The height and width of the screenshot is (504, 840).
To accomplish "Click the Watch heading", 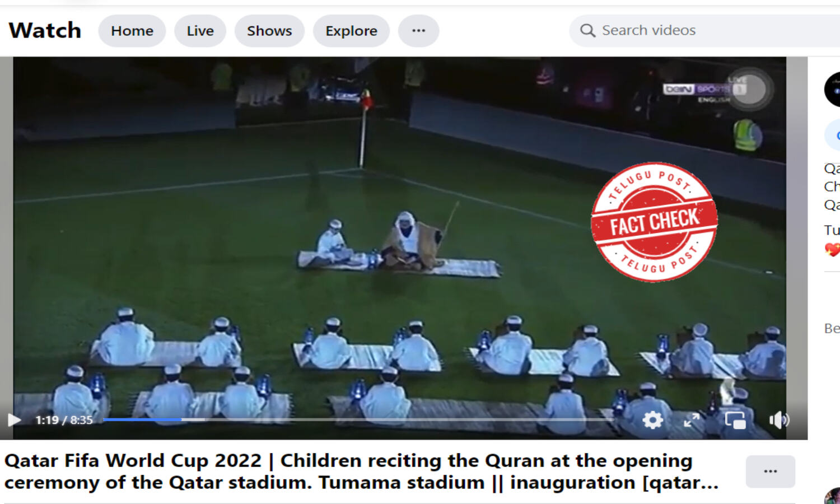I will 45,30.
